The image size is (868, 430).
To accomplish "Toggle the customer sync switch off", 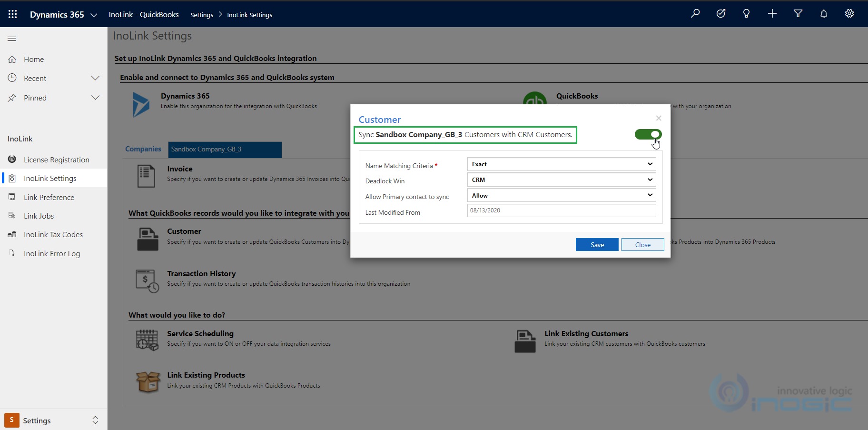I will pyautogui.click(x=648, y=135).
